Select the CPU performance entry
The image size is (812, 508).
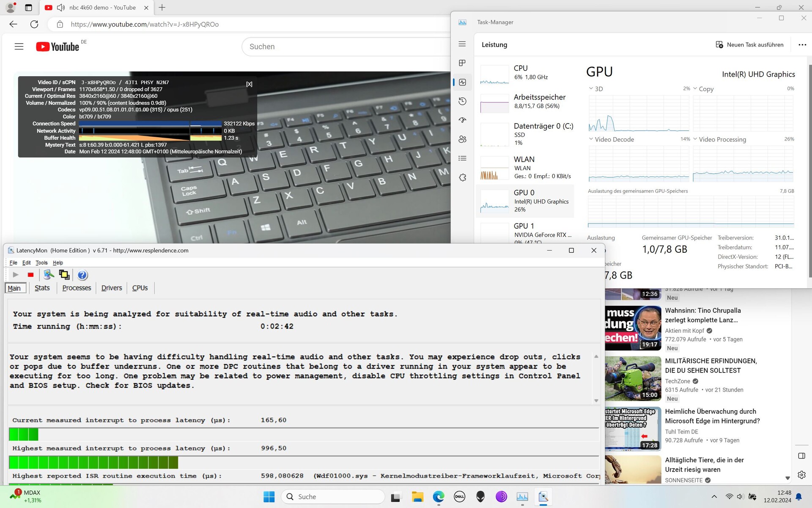coord(527,73)
